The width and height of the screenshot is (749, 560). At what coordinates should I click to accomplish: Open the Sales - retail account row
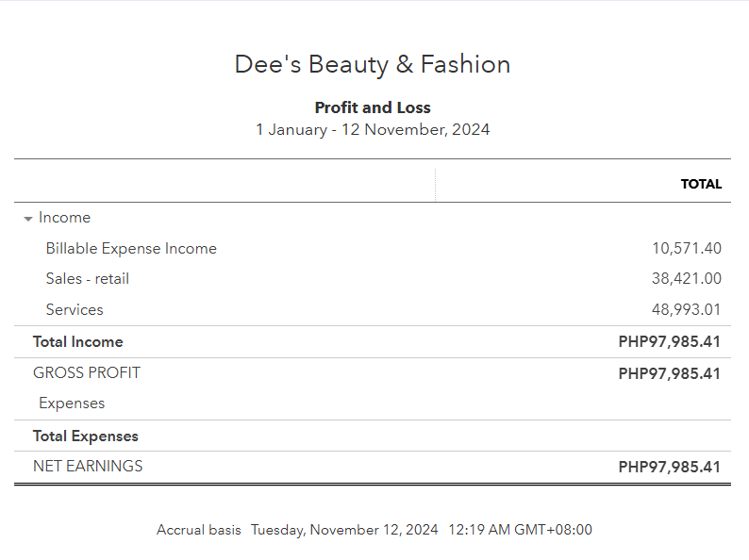coord(87,279)
